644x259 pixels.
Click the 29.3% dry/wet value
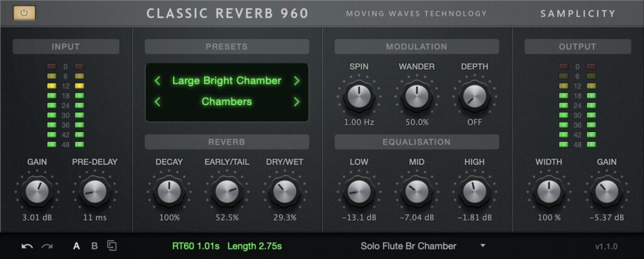285,218
